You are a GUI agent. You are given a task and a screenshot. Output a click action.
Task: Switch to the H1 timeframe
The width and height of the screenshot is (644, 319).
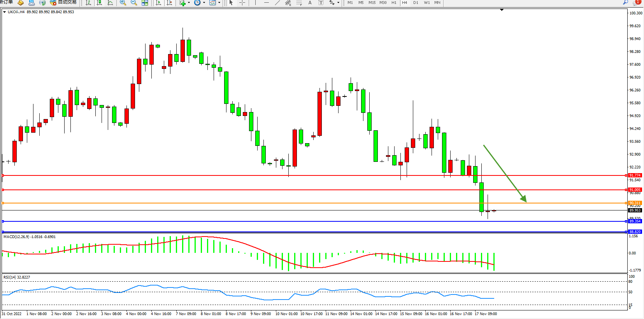click(x=394, y=3)
